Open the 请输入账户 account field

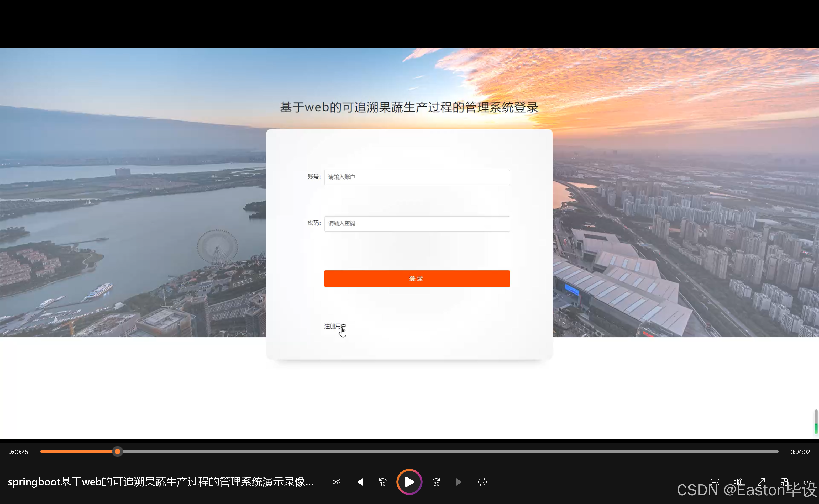click(x=417, y=177)
